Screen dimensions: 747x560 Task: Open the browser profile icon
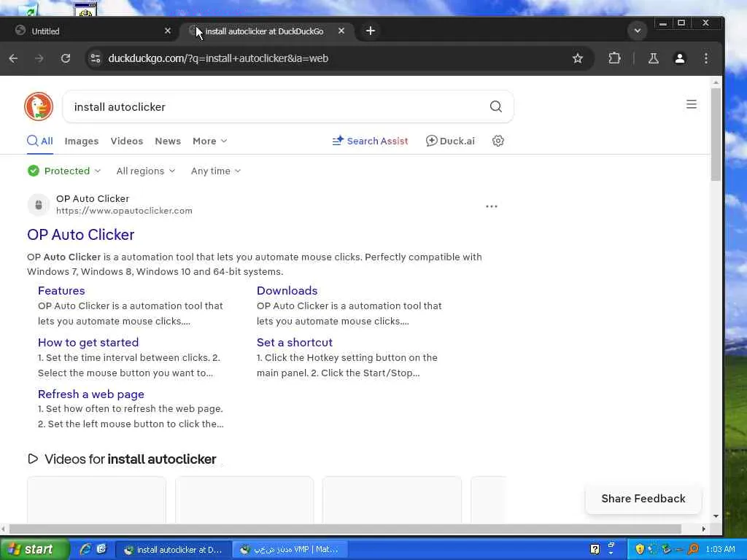[680, 58]
